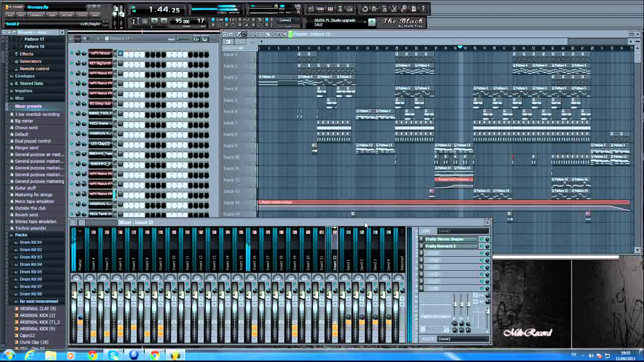
Task: Select the KEY BigSynth channel button
Action: point(100,63)
